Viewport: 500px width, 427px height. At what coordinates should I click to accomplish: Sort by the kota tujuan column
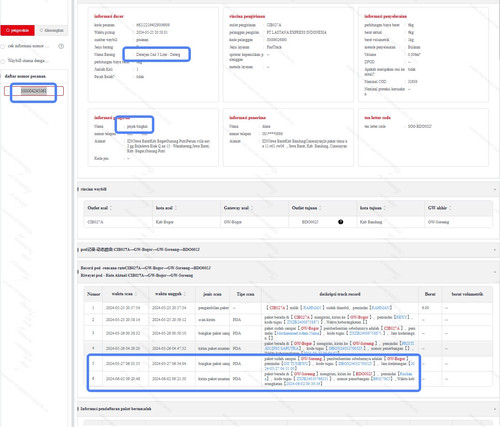point(385,208)
